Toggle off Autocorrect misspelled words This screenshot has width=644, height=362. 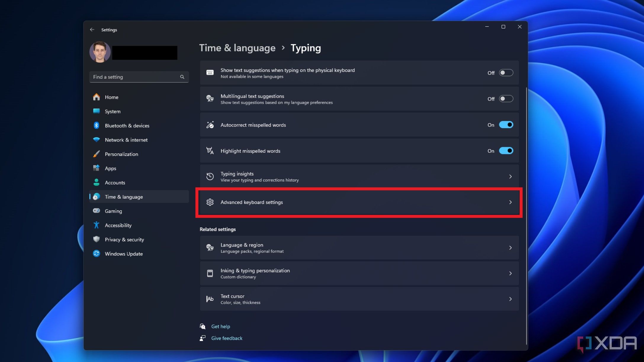tap(505, 125)
